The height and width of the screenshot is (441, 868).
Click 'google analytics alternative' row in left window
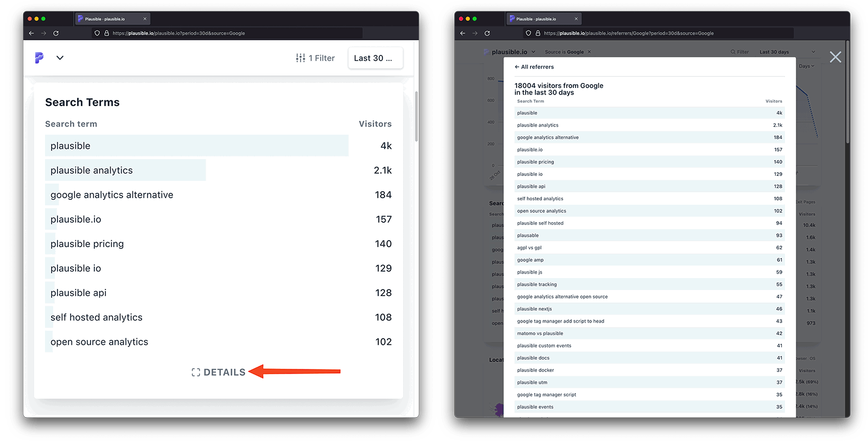point(218,194)
